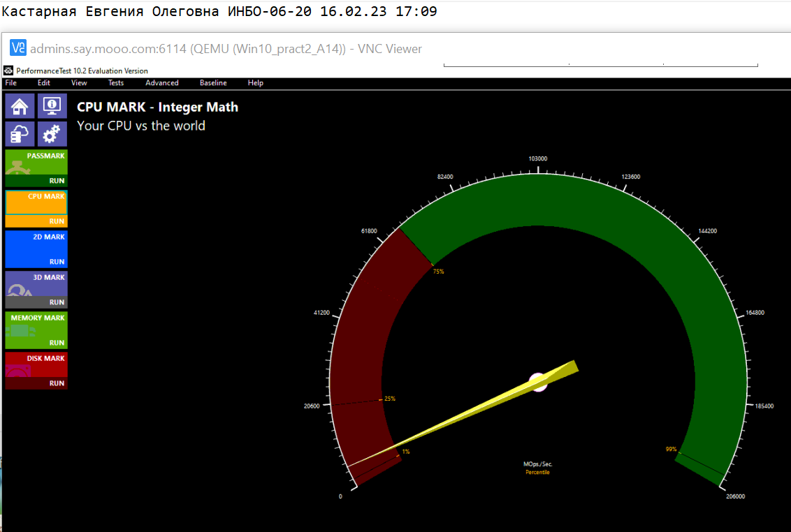
Task: Open the System Information monitor icon
Action: coord(52,106)
